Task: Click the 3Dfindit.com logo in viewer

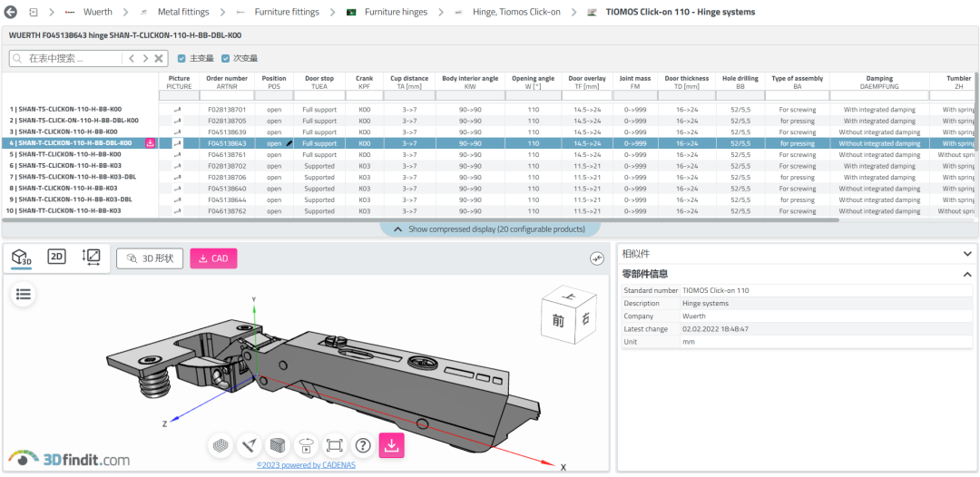Action: [69, 459]
